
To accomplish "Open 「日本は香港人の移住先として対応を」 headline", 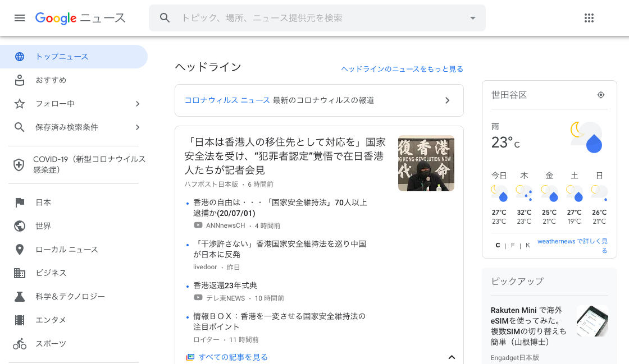I will (285, 156).
